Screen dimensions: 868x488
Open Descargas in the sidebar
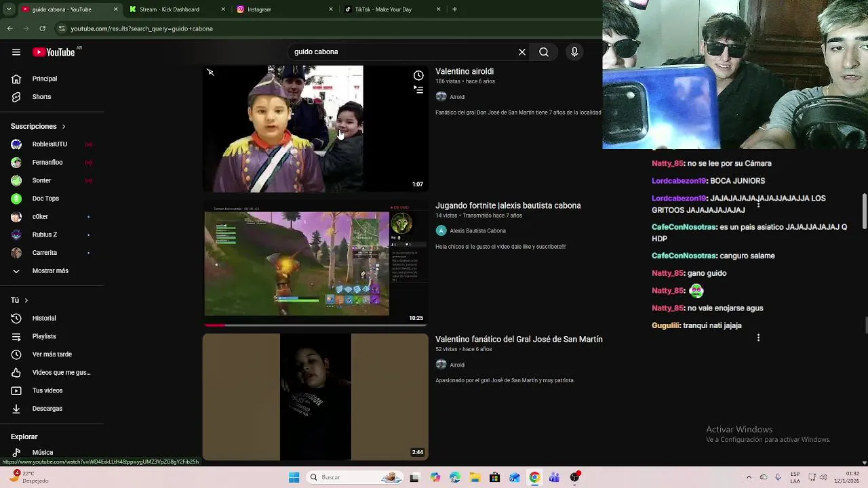[x=52, y=409]
